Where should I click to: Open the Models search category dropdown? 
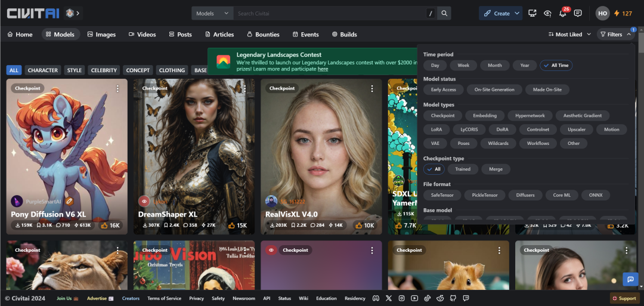pyautogui.click(x=212, y=13)
